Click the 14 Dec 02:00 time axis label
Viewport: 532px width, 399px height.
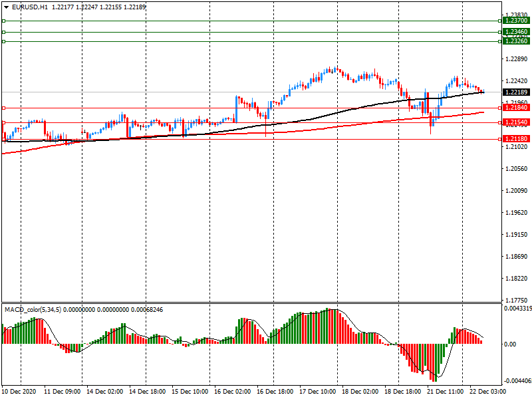point(104,392)
